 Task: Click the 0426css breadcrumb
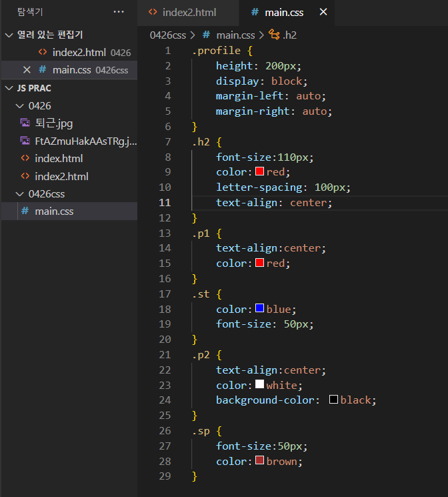[167, 35]
